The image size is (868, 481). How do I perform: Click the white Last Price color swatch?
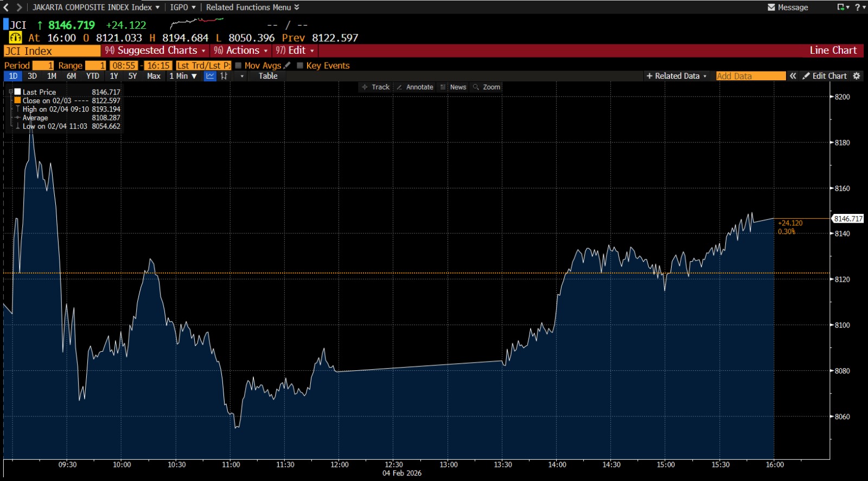point(18,92)
